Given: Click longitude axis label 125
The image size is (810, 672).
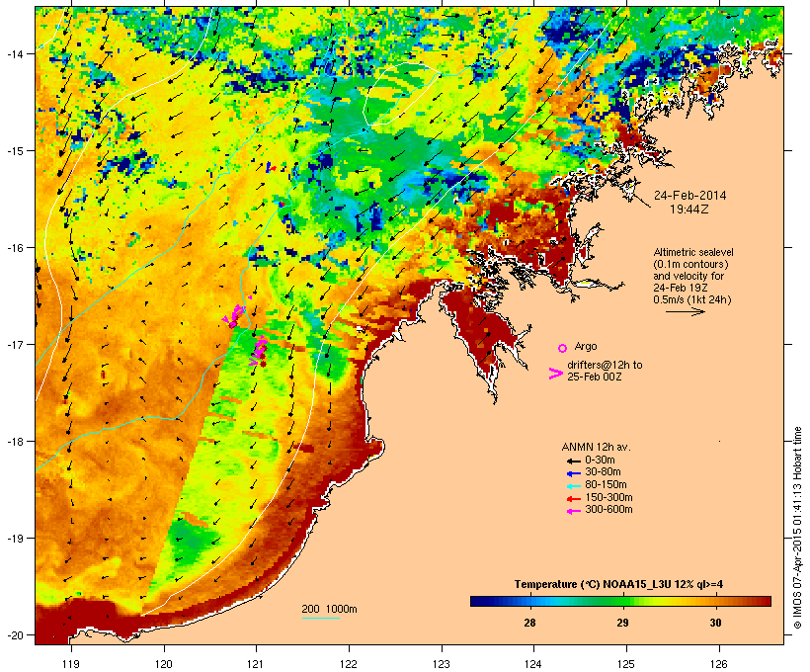Looking at the screenshot, I should (626, 664).
